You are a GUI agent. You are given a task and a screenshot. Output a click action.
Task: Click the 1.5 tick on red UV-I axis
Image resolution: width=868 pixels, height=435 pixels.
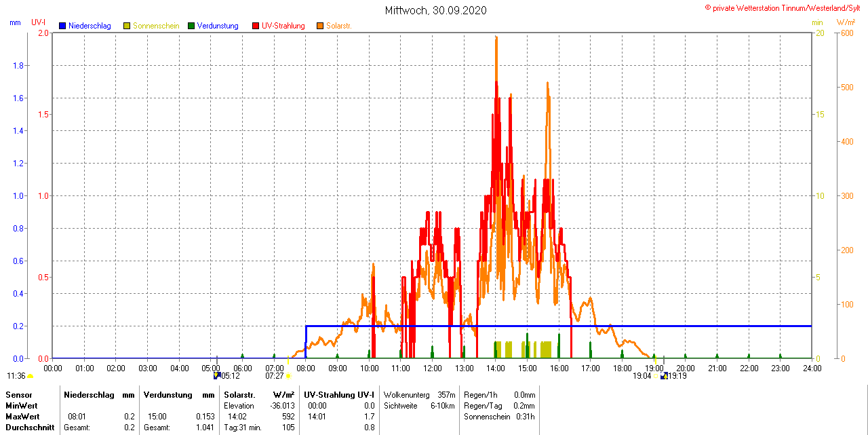click(x=43, y=114)
